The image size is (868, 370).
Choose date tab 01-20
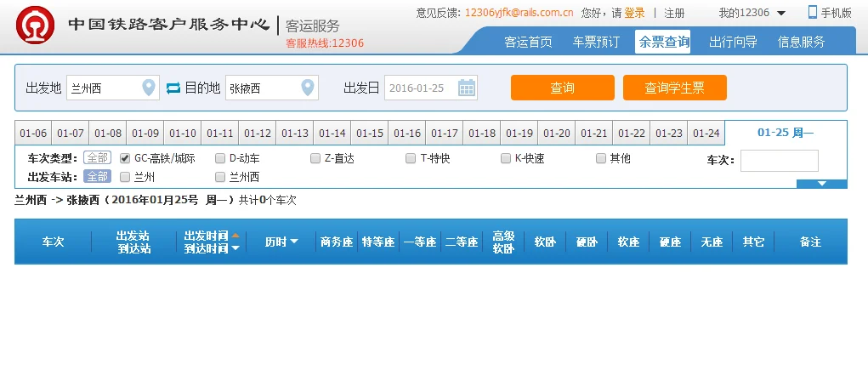[x=557, y=133]
